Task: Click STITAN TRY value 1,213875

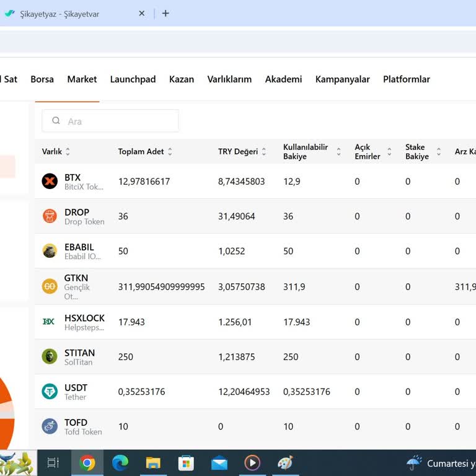Action: (x=237, y=357)
